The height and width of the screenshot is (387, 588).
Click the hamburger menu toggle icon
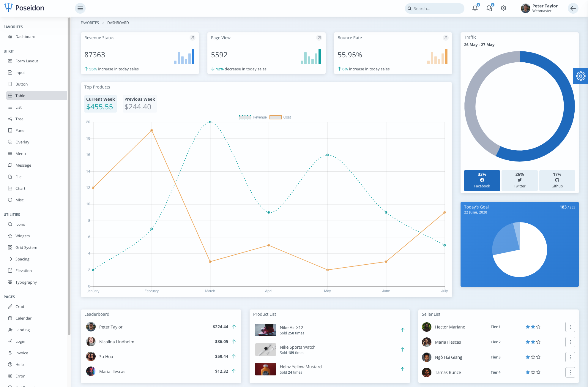80,8
